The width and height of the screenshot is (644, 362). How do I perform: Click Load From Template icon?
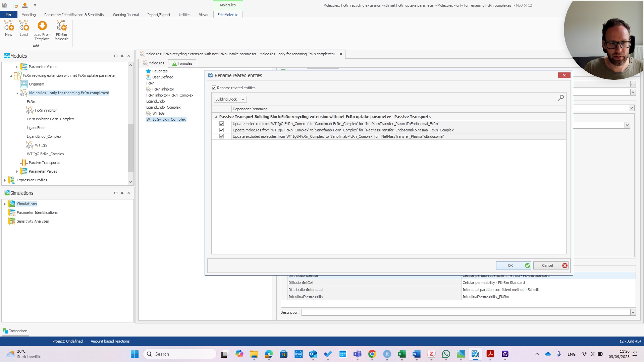42,26
